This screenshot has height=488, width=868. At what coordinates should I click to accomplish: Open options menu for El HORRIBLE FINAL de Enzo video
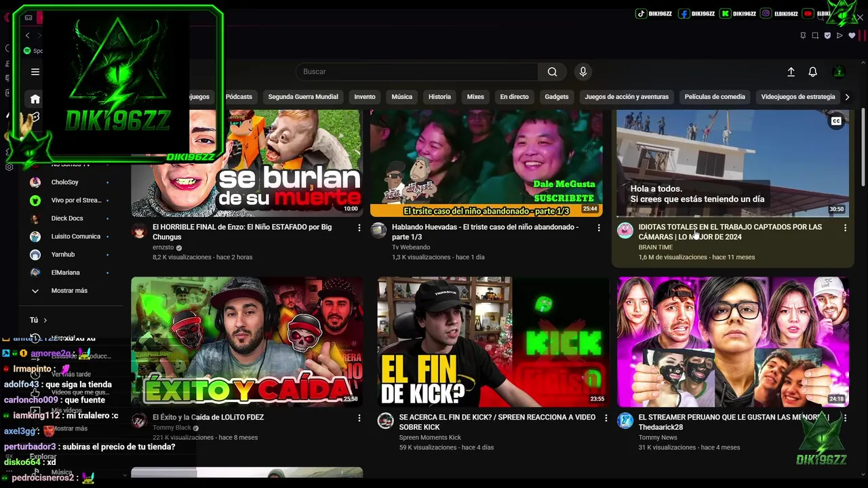pyautogui.click(x=359, y=228)
